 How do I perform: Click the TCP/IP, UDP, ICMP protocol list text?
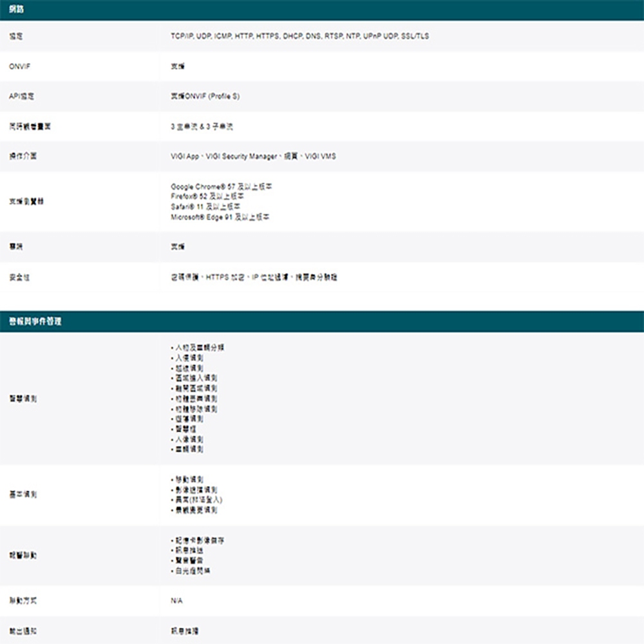[299, 36]
